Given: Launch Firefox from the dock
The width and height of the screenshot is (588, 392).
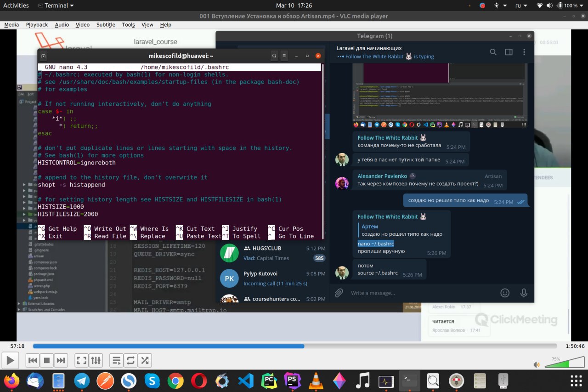Looking at the screenshot, I should pyautogui.click(x=11, y=381).
